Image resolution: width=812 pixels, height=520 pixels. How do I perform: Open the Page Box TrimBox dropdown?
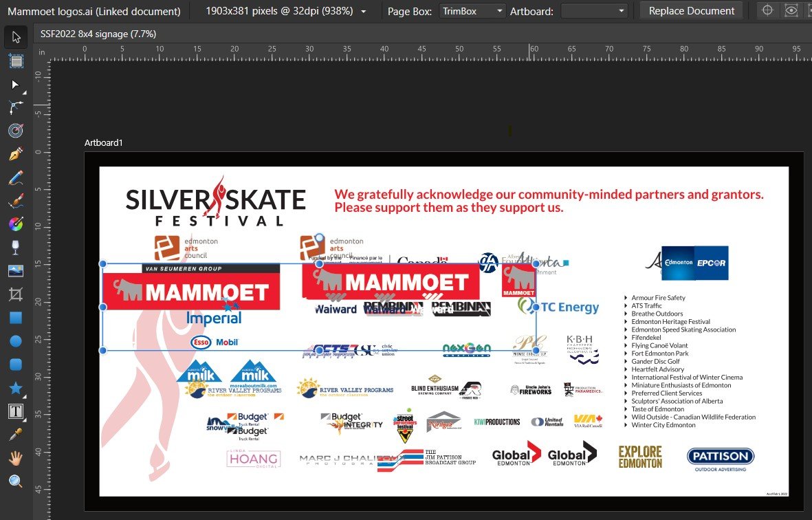point(472,11)
